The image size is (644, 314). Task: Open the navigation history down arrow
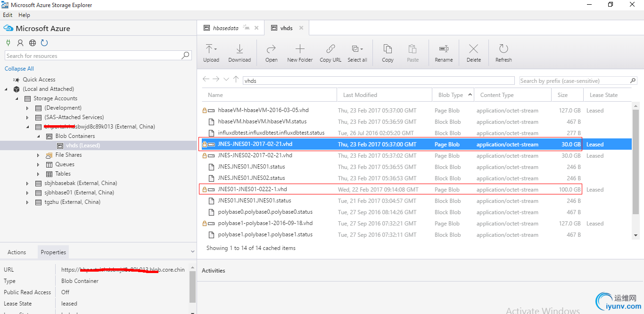(x=226, y=80)
